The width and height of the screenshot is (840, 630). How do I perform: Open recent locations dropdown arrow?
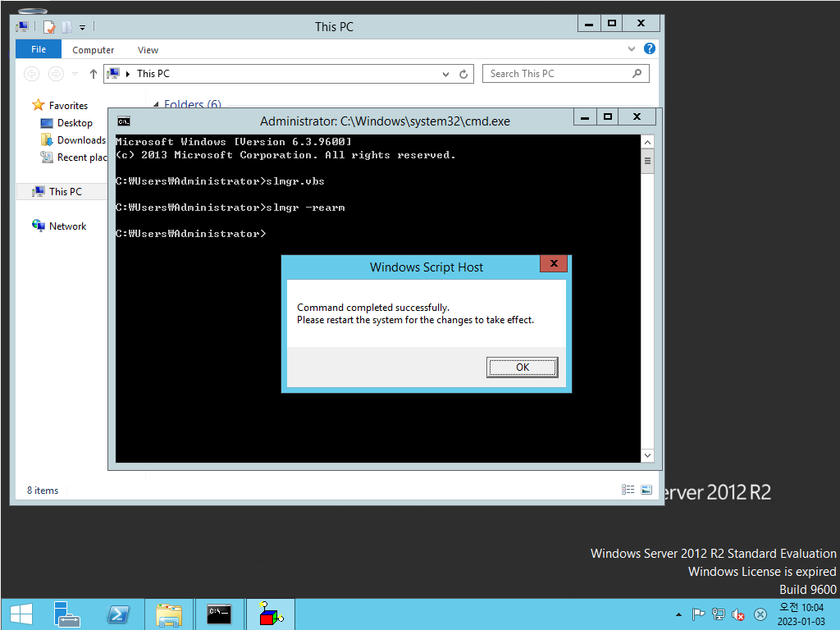pyautogui.click(x=75, y=73)
